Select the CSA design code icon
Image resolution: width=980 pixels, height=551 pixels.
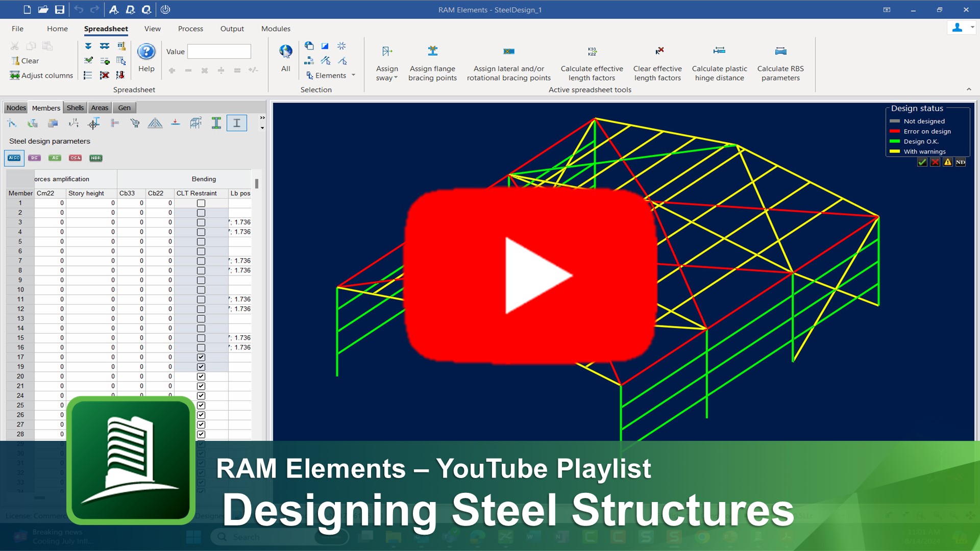76,158
